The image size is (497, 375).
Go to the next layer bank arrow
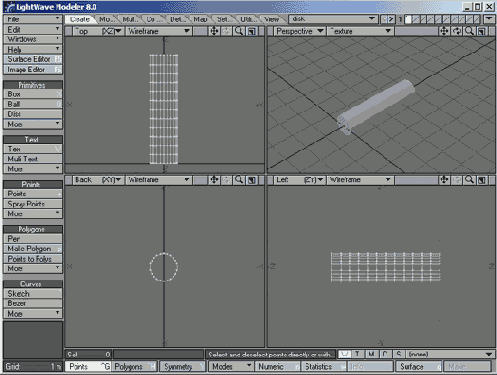(391, 19)
